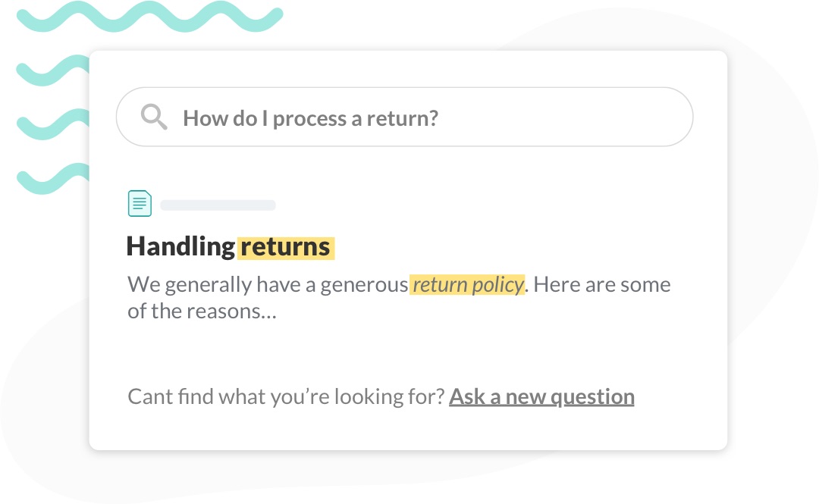
Task: Click the topmost teal wavy line
Action: click(150, 16)
